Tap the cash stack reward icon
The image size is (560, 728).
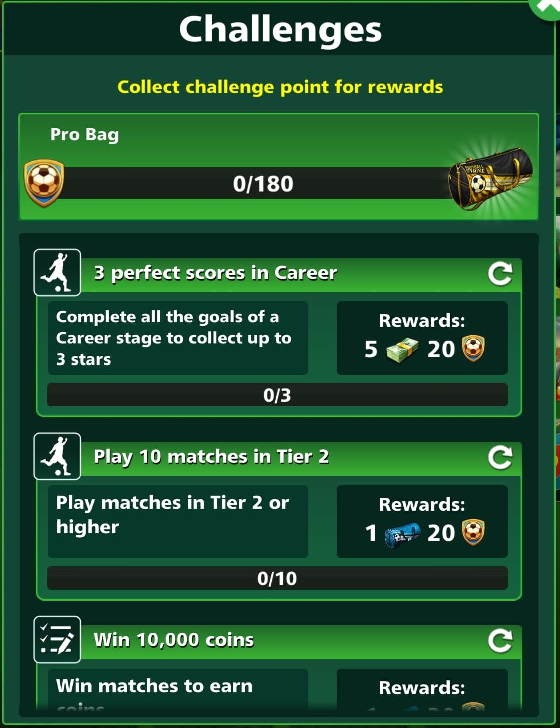coord(403,350)
